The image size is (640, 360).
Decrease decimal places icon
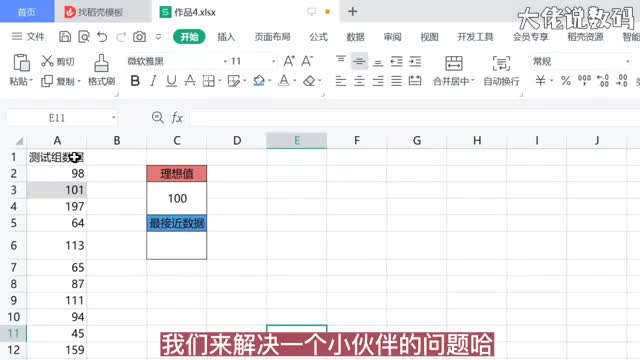[622, 81]
